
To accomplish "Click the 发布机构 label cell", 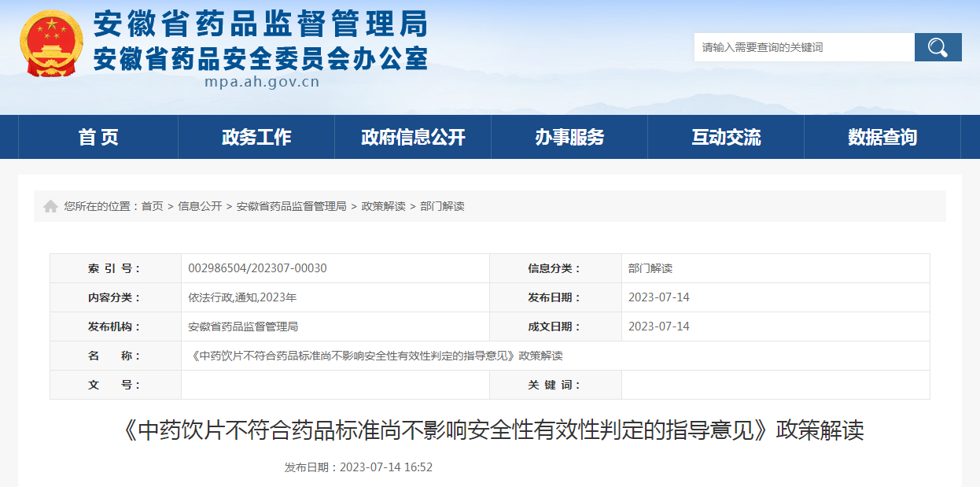I will 116,327.
